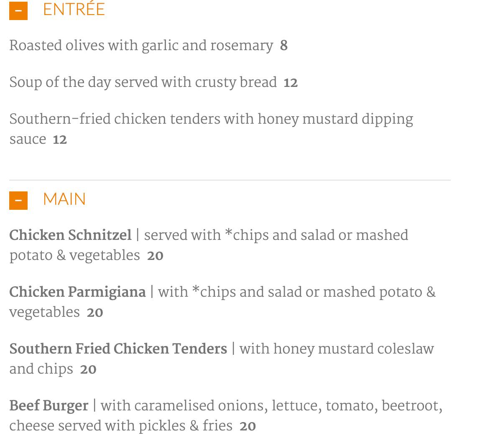
Task: Click the ENTRÉE section heading
Action: click(x=74, y=9)
